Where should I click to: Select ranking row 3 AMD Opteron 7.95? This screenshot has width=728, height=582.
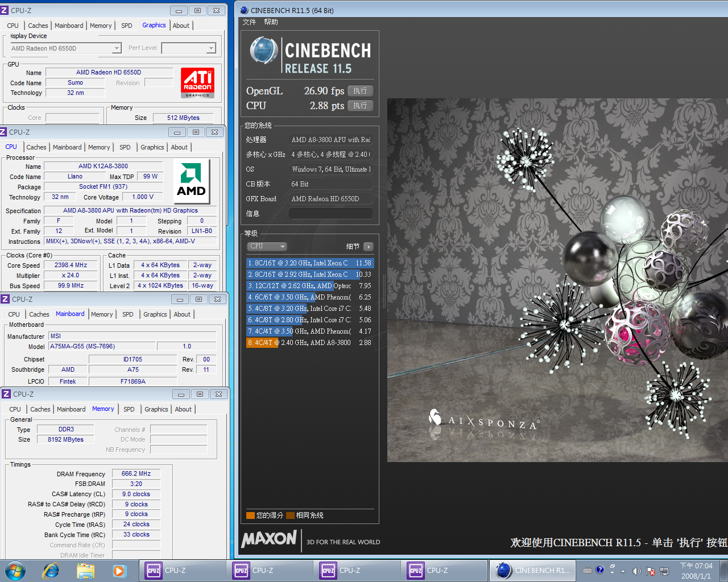[310, 286]
